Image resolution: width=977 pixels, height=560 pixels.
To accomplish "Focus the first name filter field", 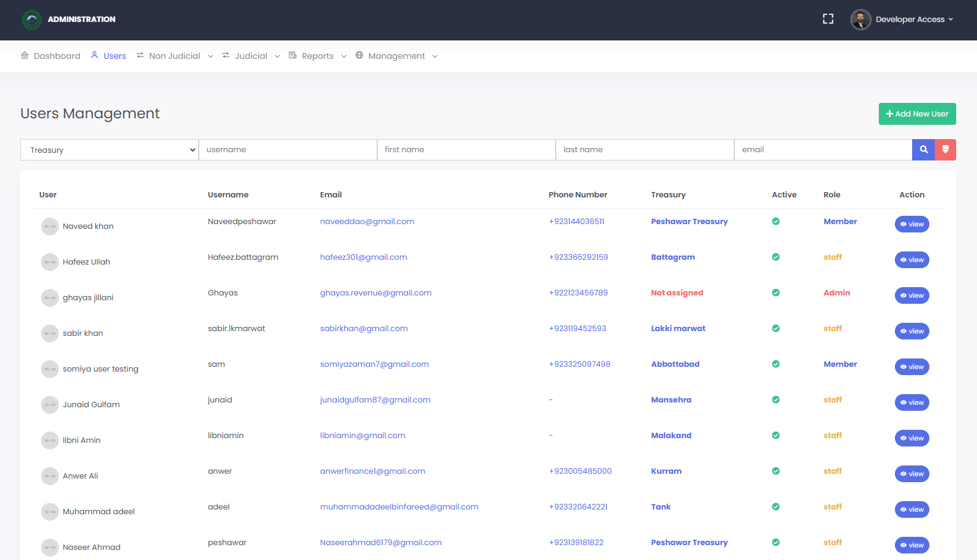I will click(x=466, y=150).
